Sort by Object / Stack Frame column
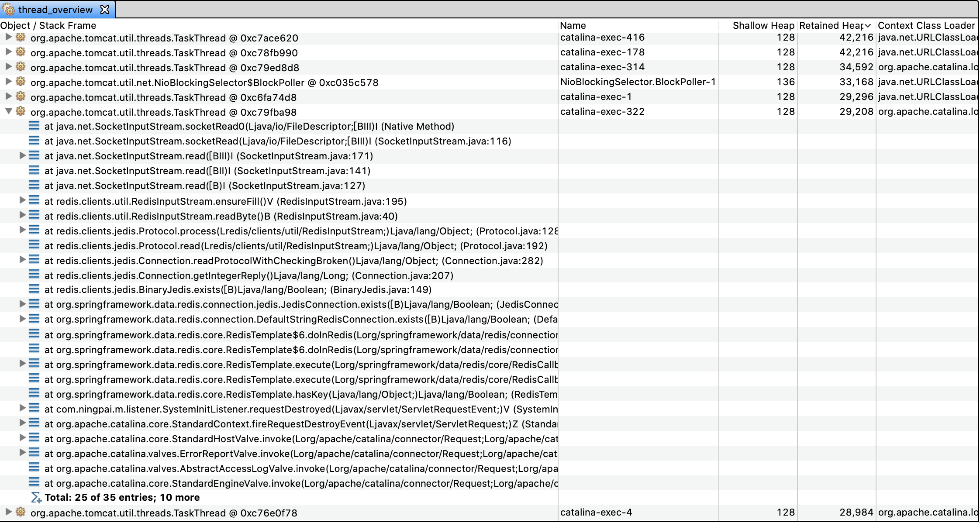 (x=279, y=25)
